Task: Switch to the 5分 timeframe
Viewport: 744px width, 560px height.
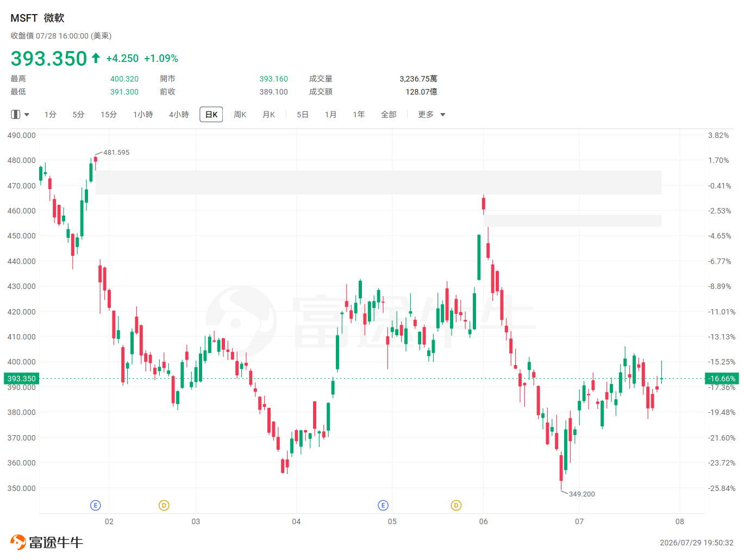Action: pos(79,115)
